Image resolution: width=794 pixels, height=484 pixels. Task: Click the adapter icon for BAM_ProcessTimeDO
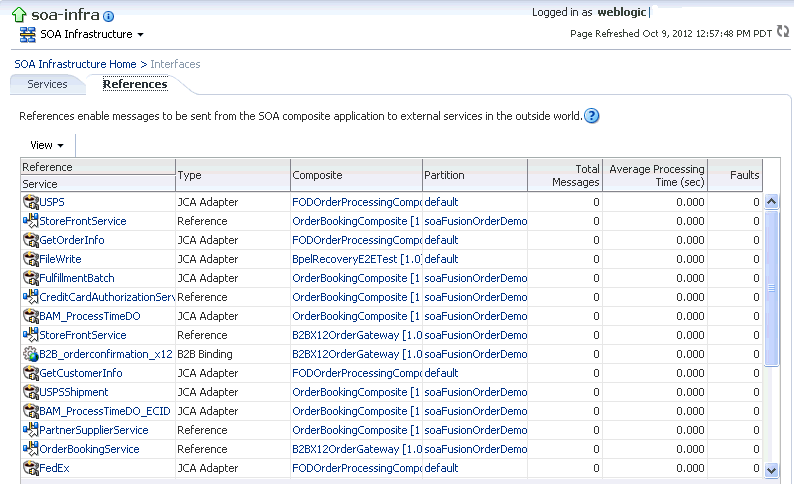point(31,316)
